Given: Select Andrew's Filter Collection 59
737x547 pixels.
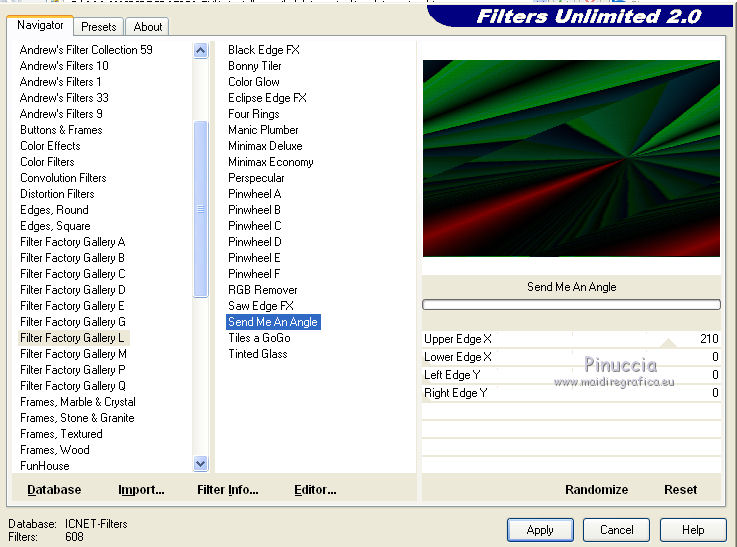Looking at the screenshot, I should pos(86,50).
